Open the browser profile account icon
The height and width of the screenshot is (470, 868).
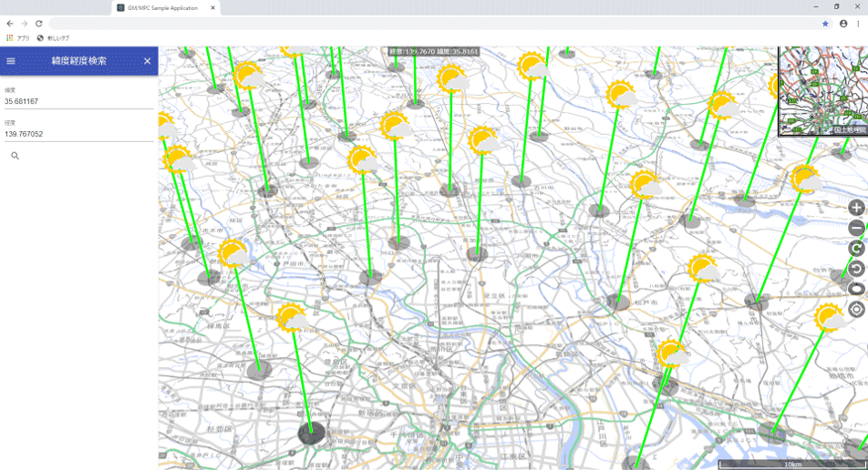pyautogui.click(x=843, y=24)
